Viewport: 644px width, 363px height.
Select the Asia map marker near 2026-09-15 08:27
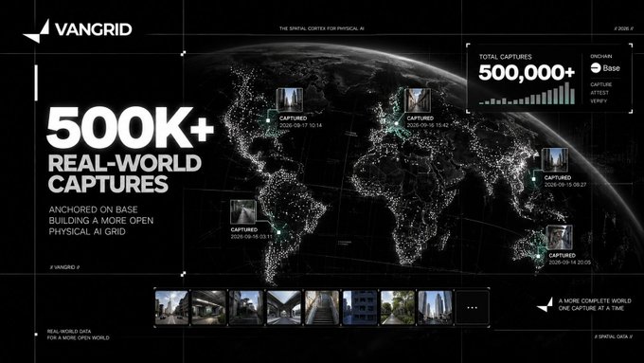(533, 179)
